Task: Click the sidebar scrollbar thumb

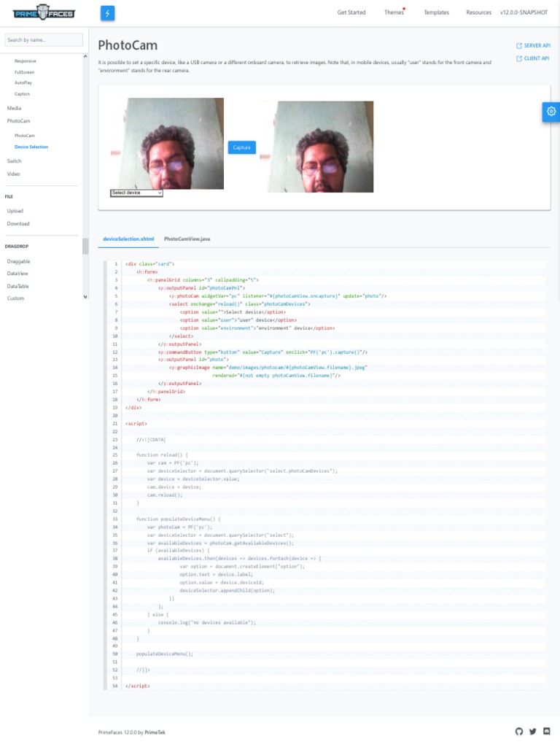Action: 85,247
